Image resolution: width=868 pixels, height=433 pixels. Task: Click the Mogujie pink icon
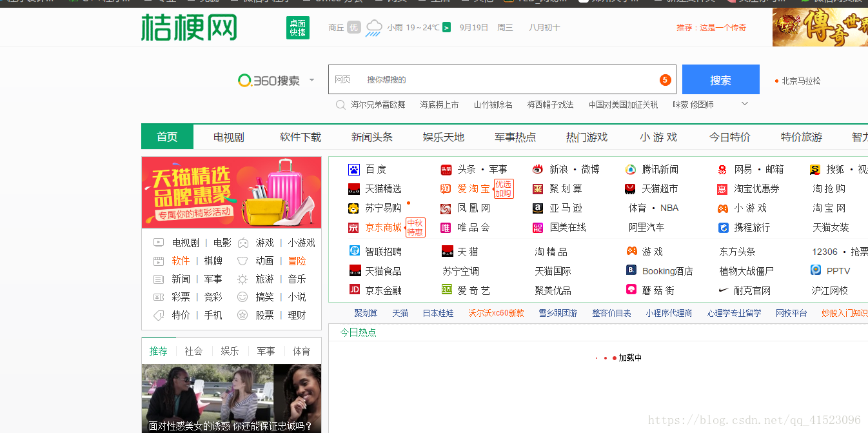pyautogui.click(x=631, y=290)
